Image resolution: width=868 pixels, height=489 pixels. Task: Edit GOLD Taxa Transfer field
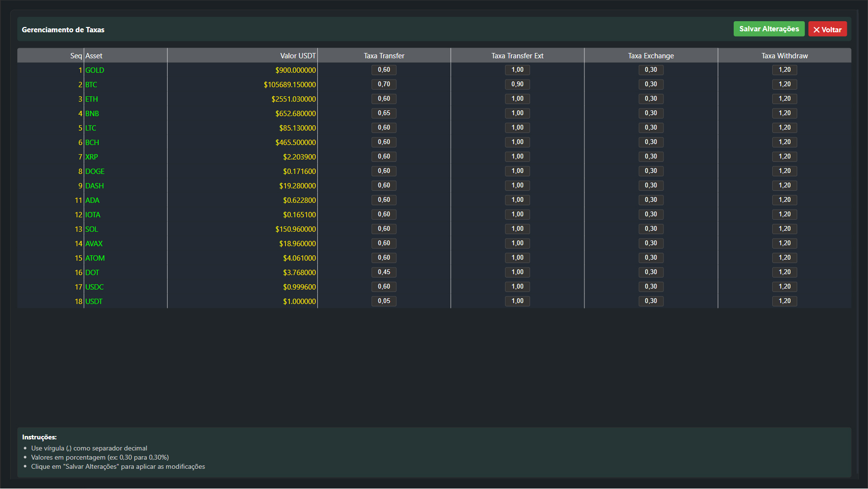[x=384, y=70]
